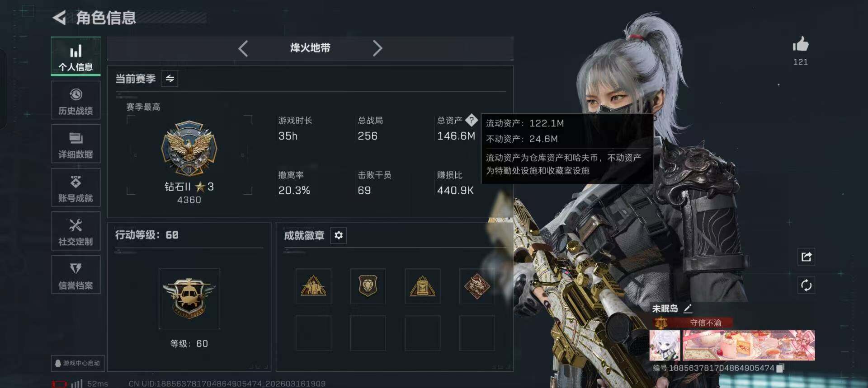Toggle season switch next to 当前赛季
This screenshot has height=388, width=868.
170,79
